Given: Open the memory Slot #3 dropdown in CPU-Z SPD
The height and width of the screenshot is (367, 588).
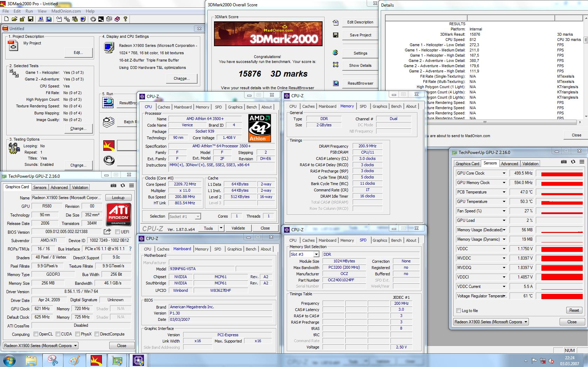Looking at the screenshot, I should pos(317,254).
